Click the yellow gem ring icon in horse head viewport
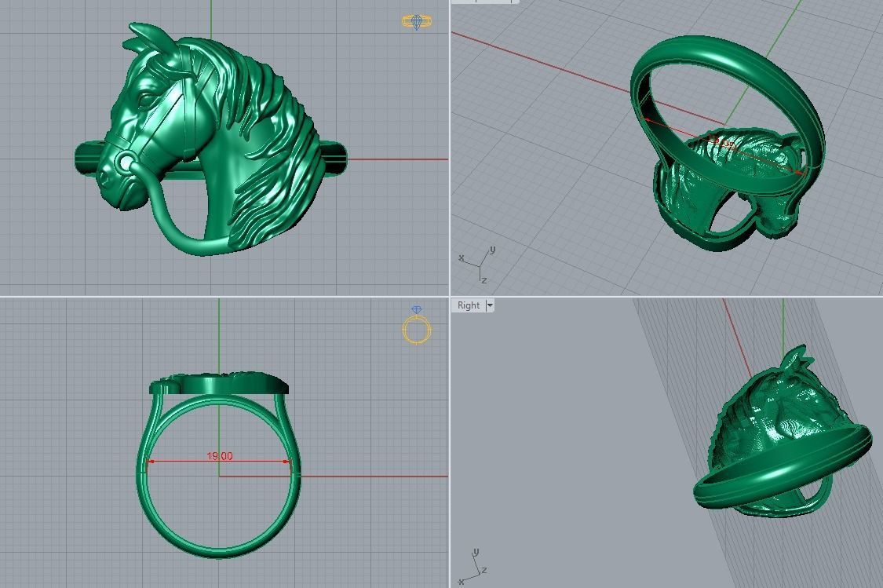The height and width of the screenshot is (588, 883). point(417,22)
